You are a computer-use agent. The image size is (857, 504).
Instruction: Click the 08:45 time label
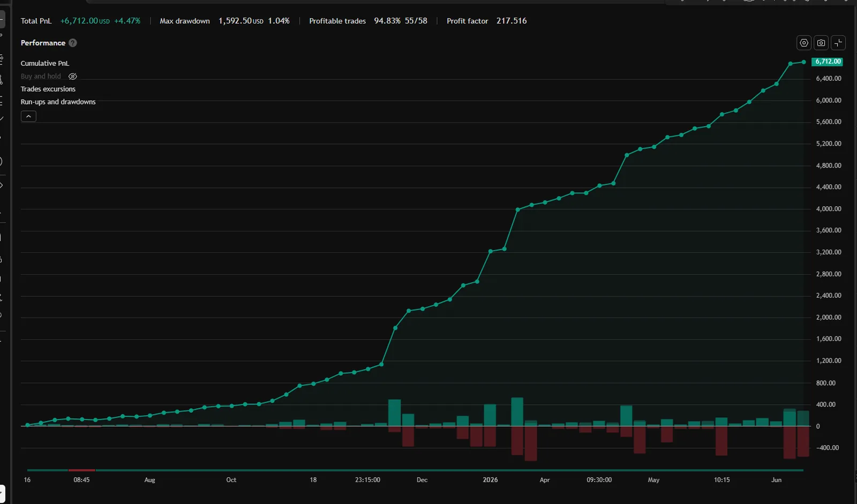81,480
